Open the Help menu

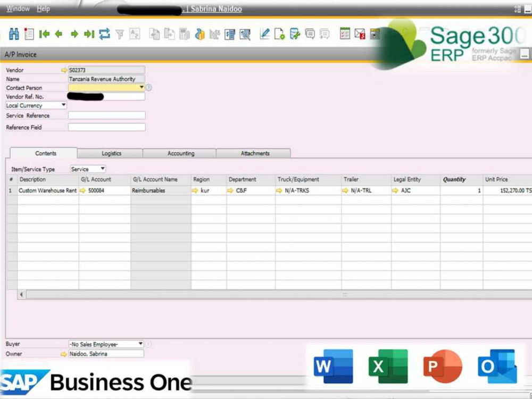(x=43, y=9)
